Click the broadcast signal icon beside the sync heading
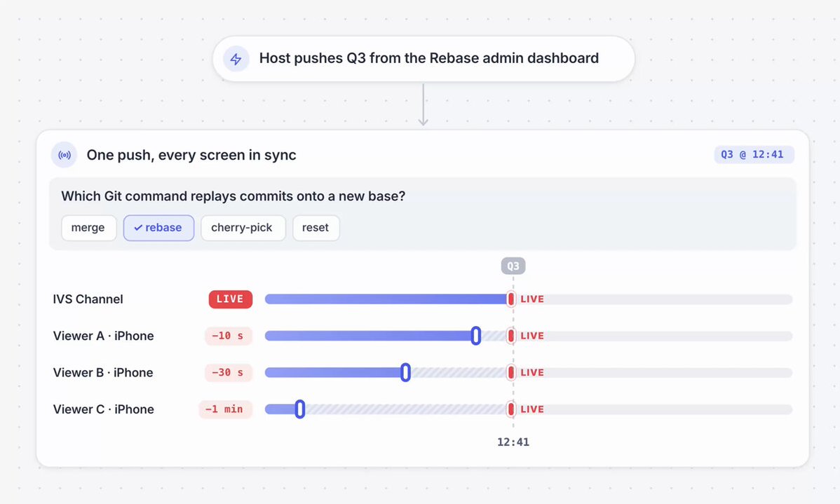840x504 pixels. pyautogui.click(x=65, y=156)
